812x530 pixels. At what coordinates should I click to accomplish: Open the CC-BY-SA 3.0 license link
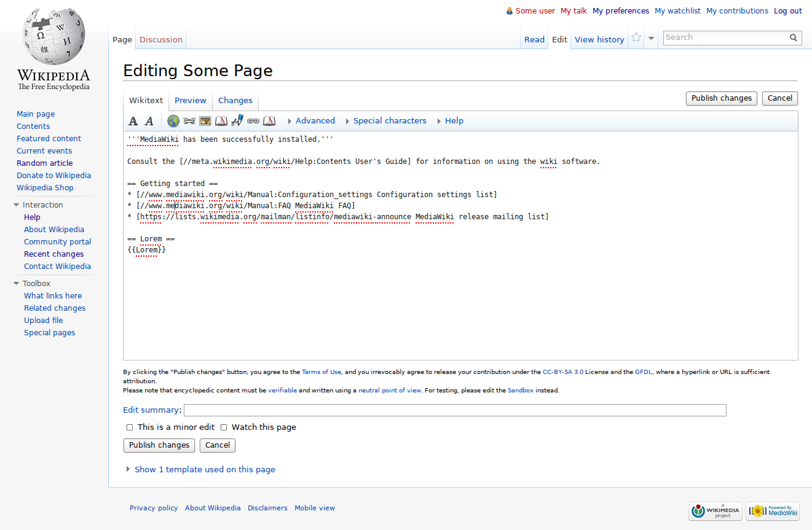click(x=563, y=372)
